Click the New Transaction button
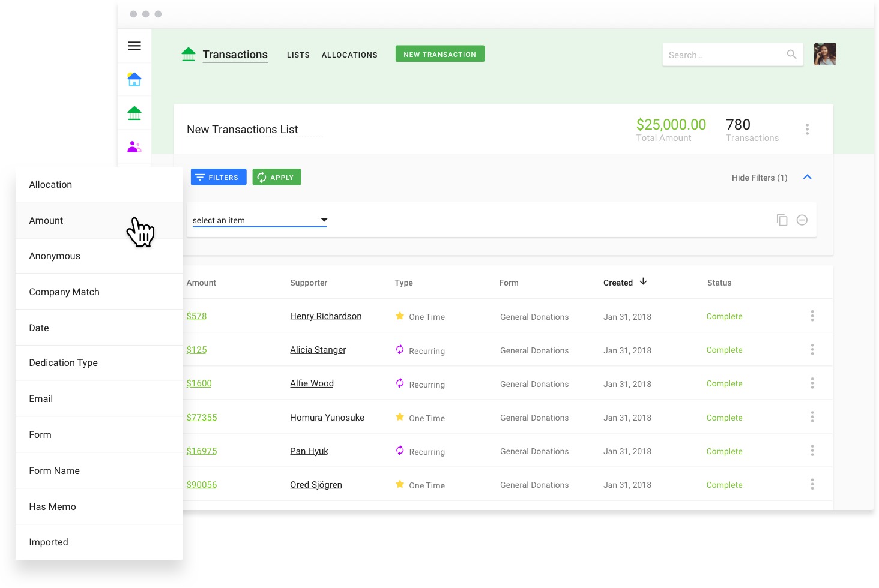The image size is (879, 588). click(439, 53)
